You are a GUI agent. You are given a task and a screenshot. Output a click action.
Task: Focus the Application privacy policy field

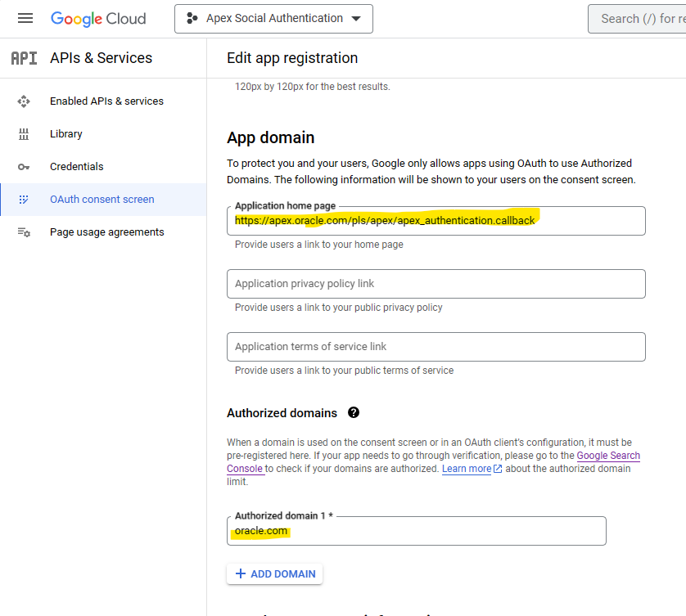436,284
